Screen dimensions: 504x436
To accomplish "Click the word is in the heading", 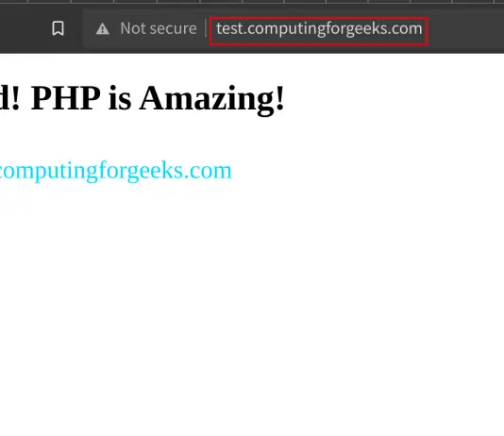I will 120,99.
